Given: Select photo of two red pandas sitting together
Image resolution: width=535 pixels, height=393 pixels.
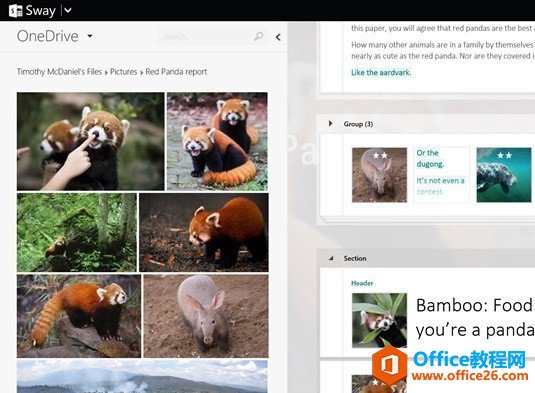Looking at the screenshot, I should tap(217, 141).
